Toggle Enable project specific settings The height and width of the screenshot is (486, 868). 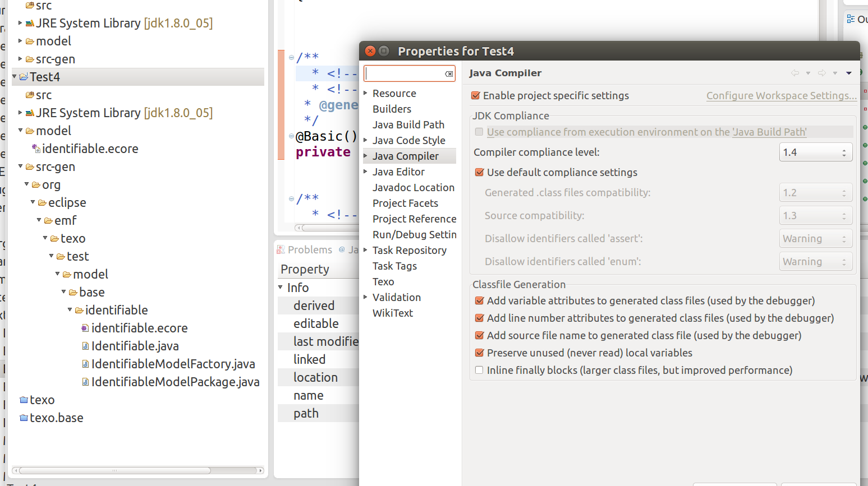476,95
